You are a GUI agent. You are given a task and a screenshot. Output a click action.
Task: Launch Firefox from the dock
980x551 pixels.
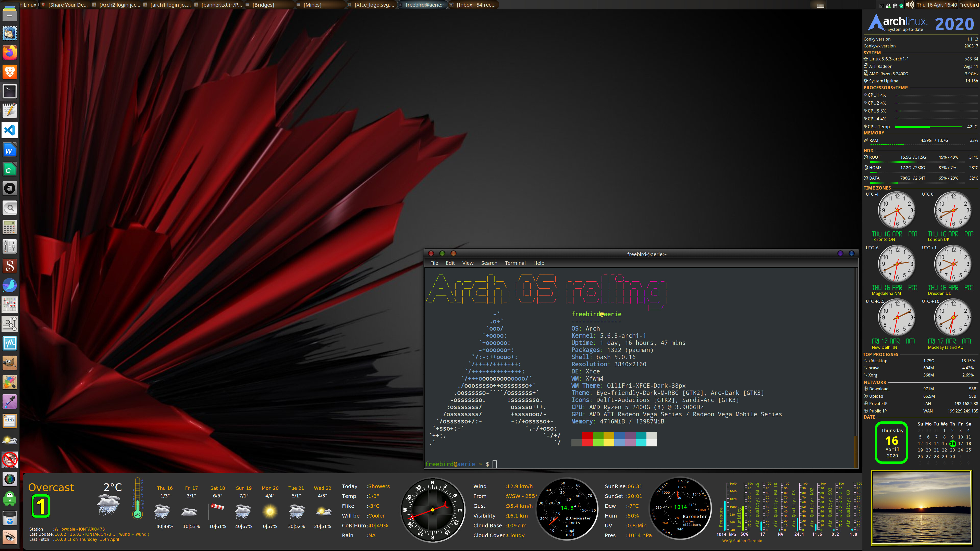(x=9, y=53)
